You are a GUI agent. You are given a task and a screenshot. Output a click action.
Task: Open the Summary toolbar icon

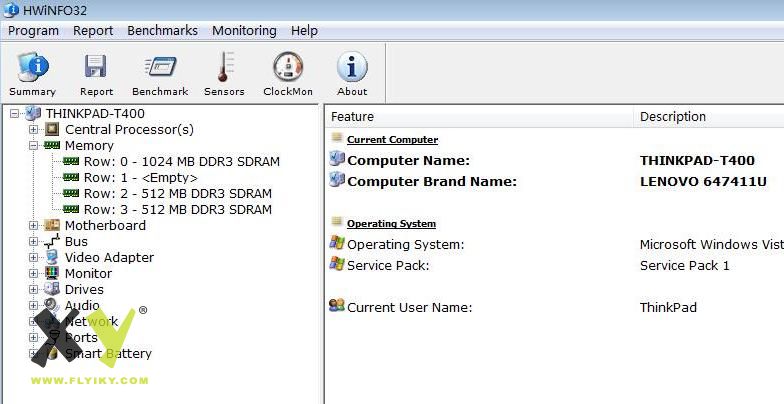pos(33,67)
